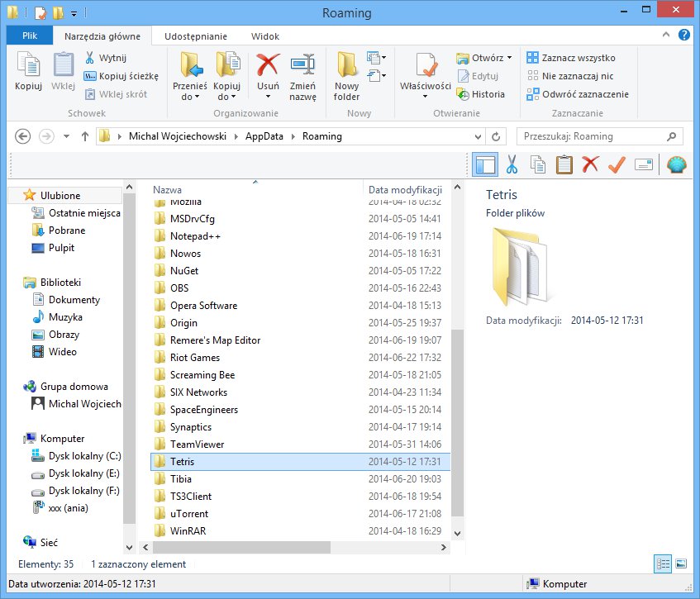Select Dokumenty under Biblioteki
The image size is (700, 599).
[x=67, y=299]
